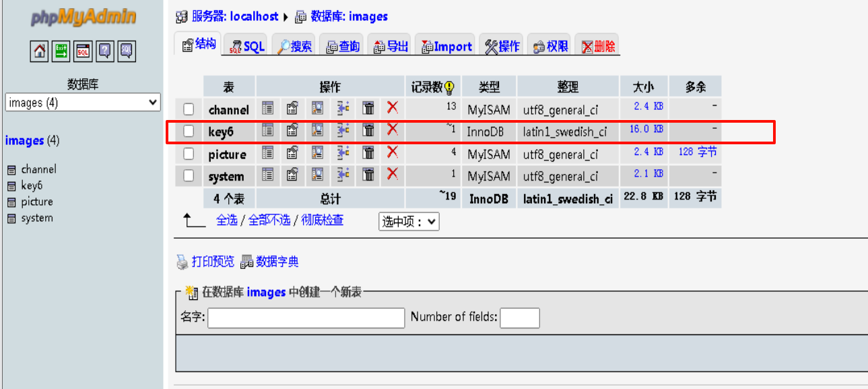Open the SQL documentation balloon icon

click(x=125, y=51)
